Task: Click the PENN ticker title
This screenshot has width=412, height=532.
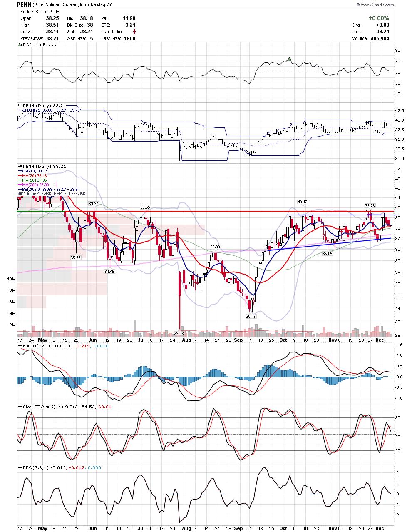Action: (24, 5)
